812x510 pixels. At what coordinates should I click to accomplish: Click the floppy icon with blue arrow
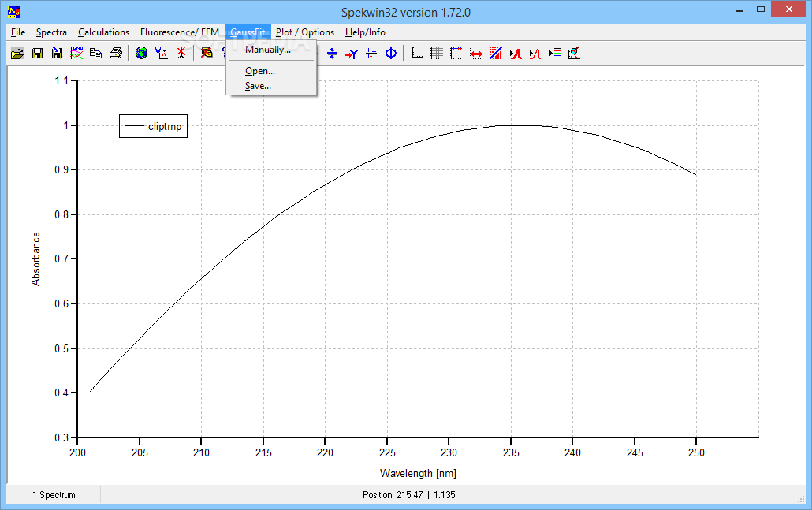pos(57,53)
